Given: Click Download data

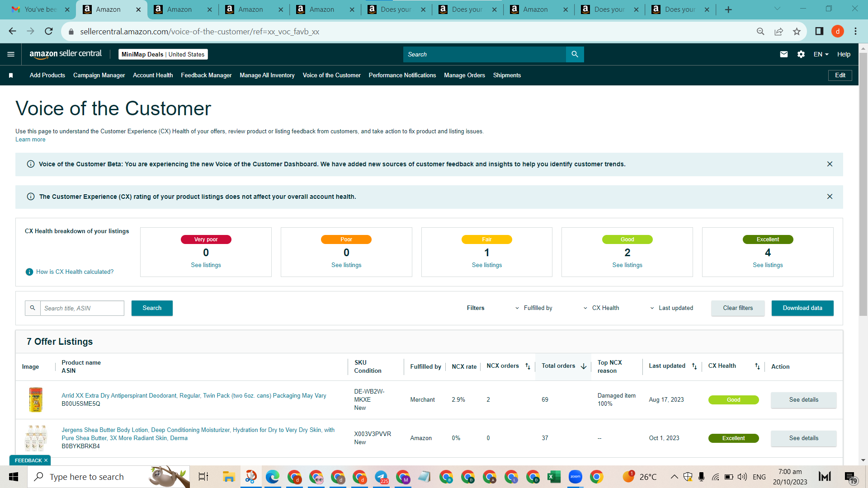Looking at the screenshot, I should coord(802,308).
